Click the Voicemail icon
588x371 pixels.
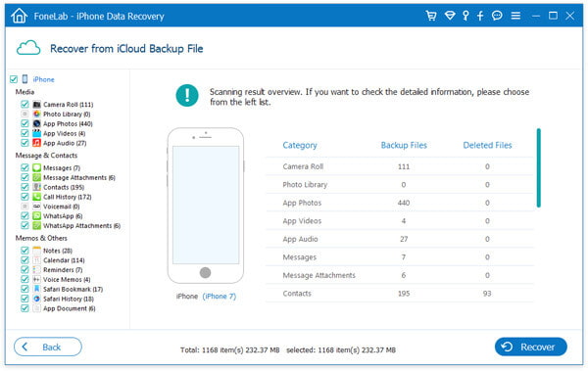pyautogui.click(x=36, y=207)
